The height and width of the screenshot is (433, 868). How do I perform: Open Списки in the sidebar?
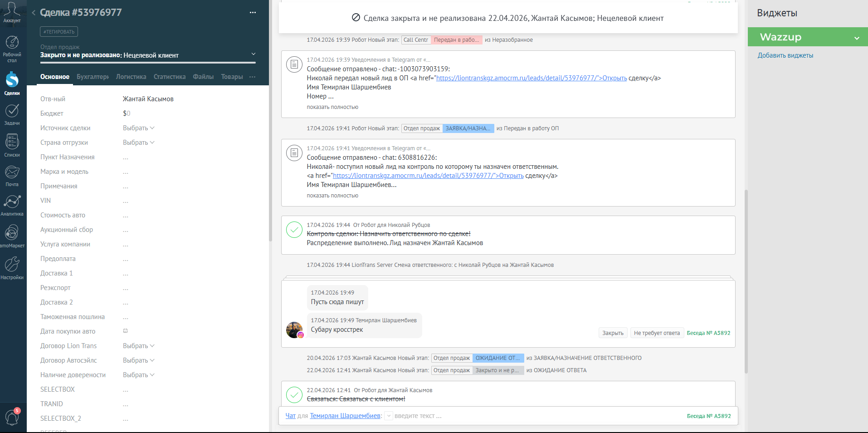(12, 145)
